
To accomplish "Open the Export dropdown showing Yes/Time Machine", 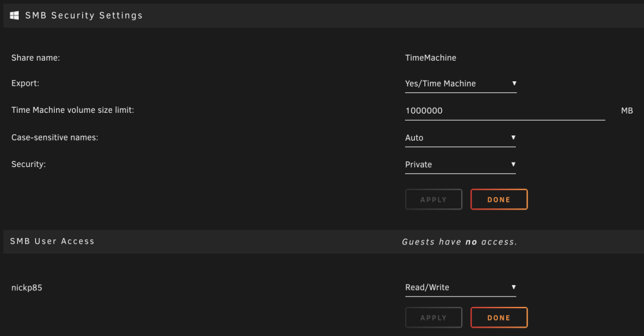I will (x=460, y=84).
